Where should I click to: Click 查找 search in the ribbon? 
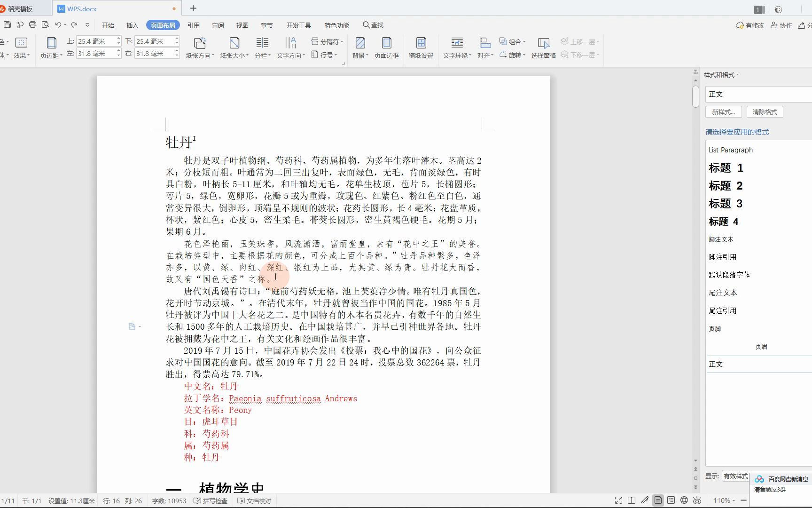click(x=373, y=25)
